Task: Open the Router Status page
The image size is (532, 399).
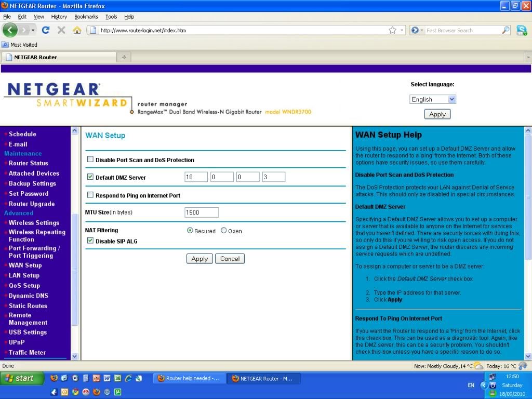Action: tap(29, 163)
